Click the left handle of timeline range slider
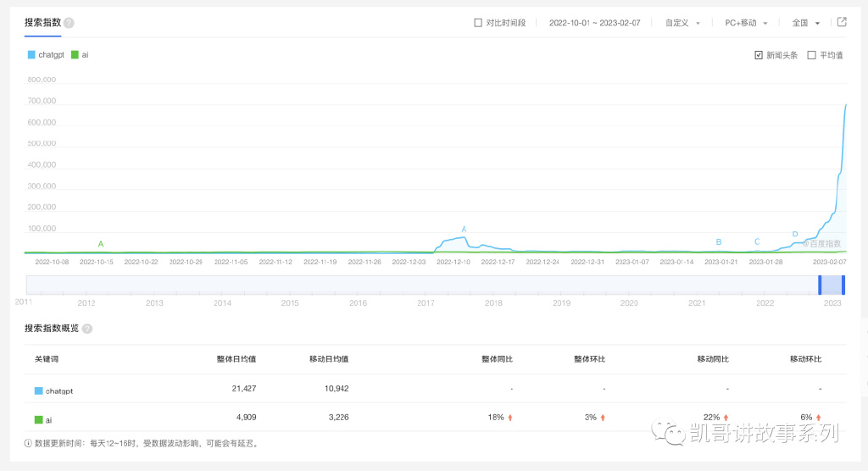 (x=820, y=285)
